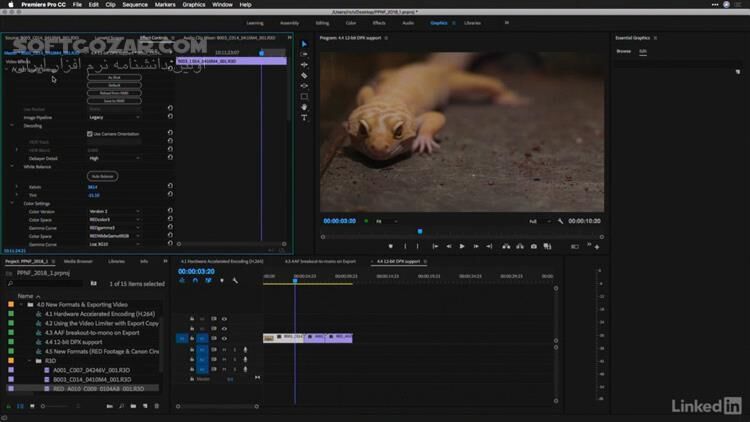The image size is (750, 422).
Task: Enable voice-over record on first audio track
Action: (245, 350)
